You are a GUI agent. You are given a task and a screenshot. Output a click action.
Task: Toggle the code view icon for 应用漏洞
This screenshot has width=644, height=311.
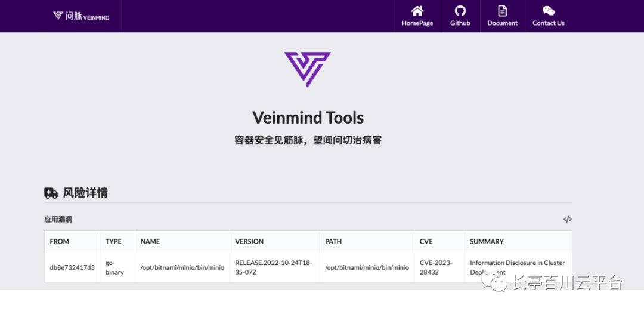tap(567, 219)
